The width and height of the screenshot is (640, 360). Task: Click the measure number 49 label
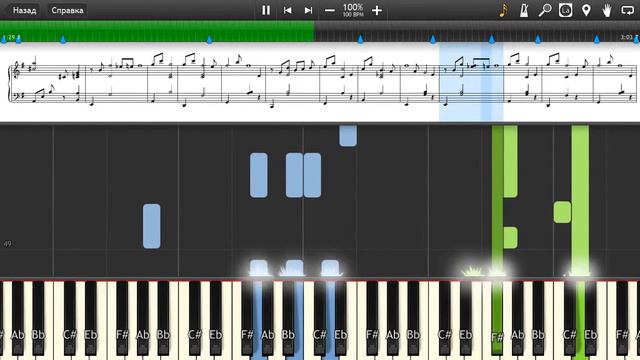tap(7, 244)
